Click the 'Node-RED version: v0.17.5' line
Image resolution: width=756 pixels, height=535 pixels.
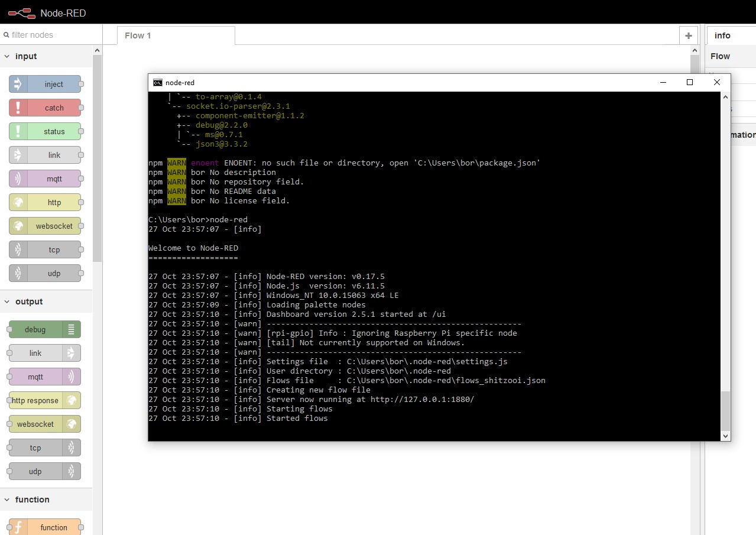[x=267, y=277]
